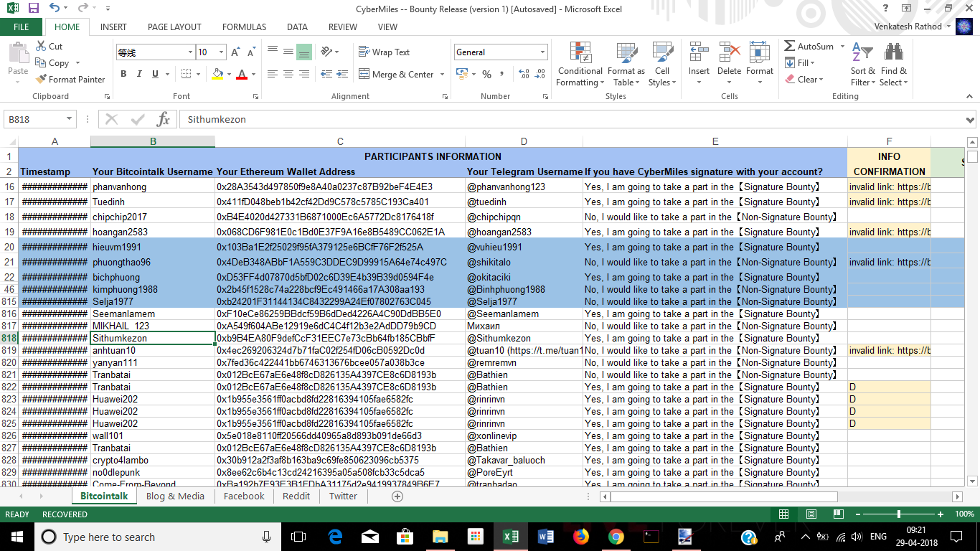Click Merge & Center button
Viewport: 980px width, 551px height.
[397, 75]
